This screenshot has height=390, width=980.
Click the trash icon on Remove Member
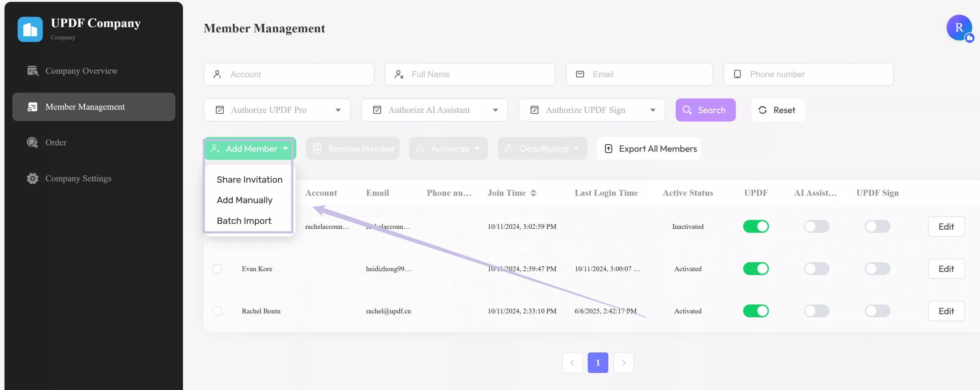[x=317, y=148]
